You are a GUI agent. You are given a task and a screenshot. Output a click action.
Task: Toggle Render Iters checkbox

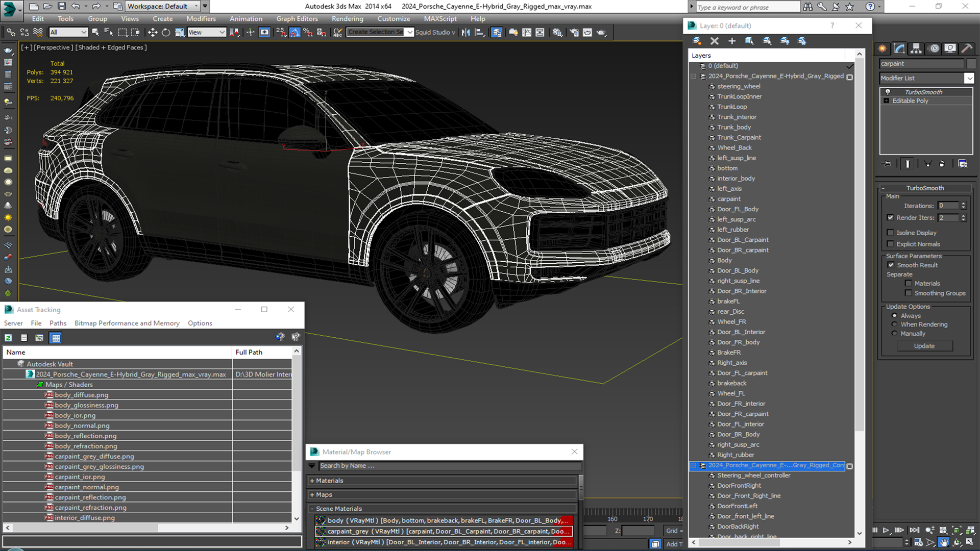pyautogui.click(x=891, y=218)
